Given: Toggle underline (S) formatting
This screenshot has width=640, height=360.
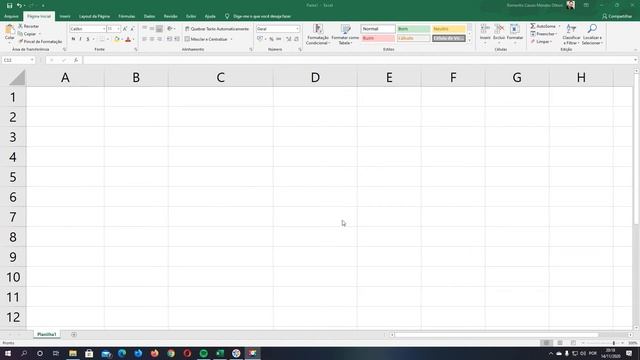Looking at the screenshot, I should click(87, 39).
